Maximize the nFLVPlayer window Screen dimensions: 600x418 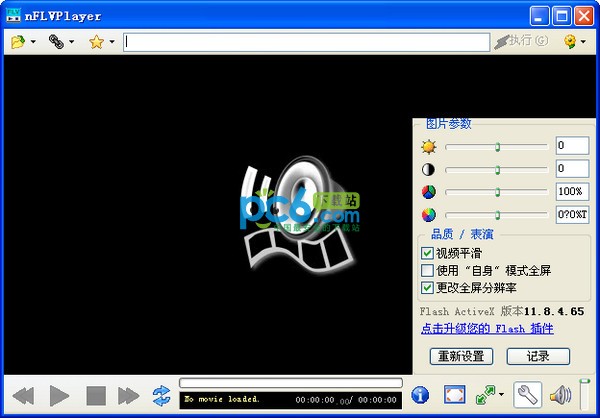(562, 16)
